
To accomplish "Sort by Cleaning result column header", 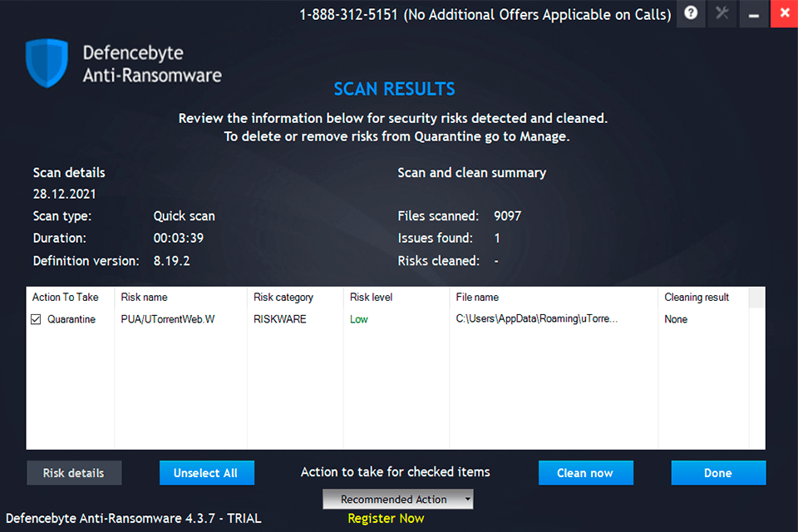I will pyautogui.click(x=703, y=298).
